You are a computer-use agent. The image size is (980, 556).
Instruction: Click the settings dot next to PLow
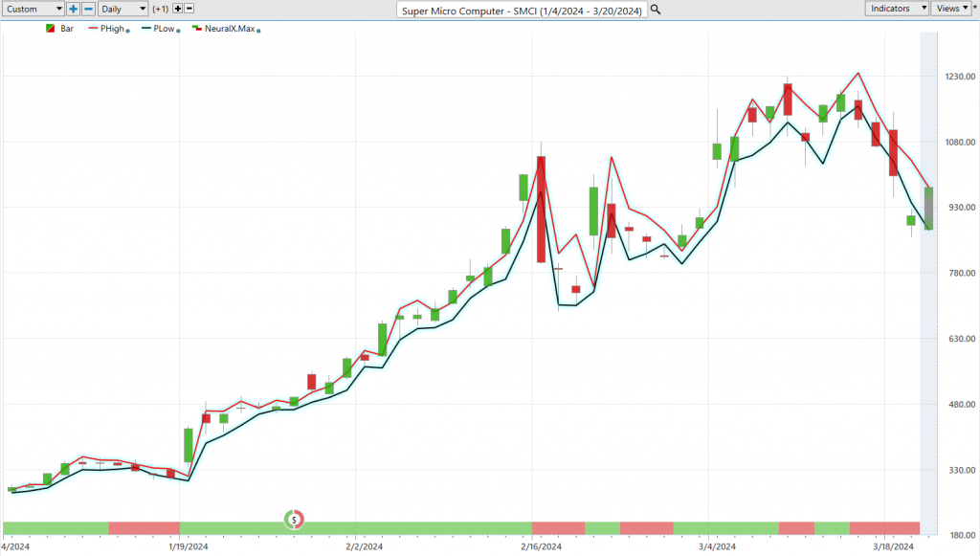[178, 31]
